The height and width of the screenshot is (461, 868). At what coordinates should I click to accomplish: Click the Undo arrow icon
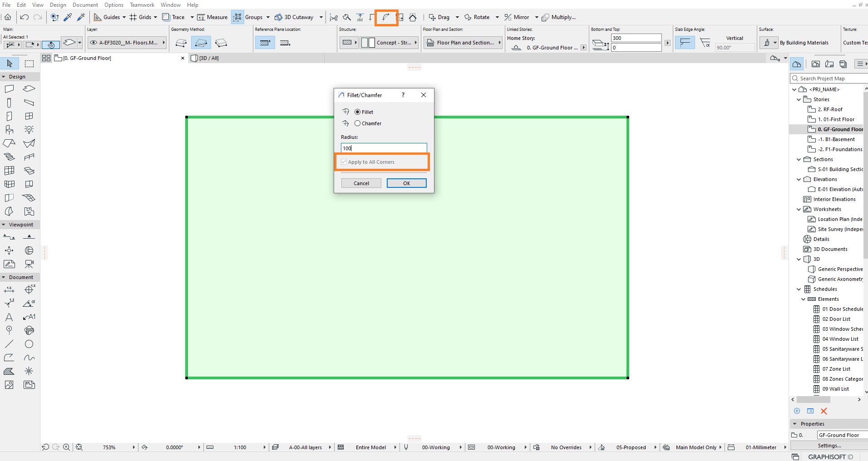(x=25, y=17)
